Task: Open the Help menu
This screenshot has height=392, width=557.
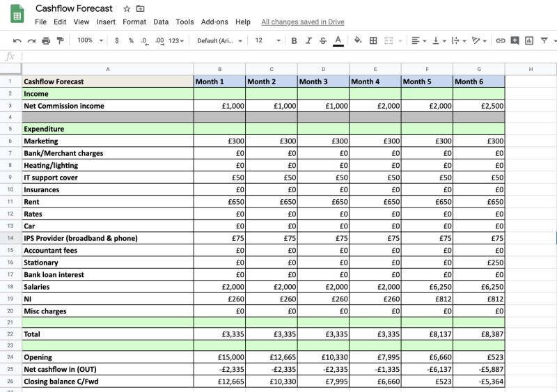Action: tap(242, 22)
